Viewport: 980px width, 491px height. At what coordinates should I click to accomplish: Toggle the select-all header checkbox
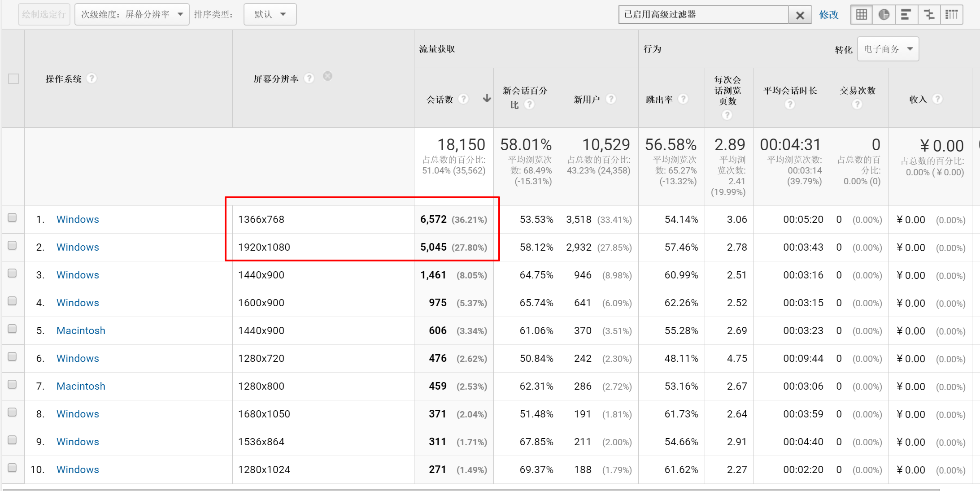pos(13,79)
